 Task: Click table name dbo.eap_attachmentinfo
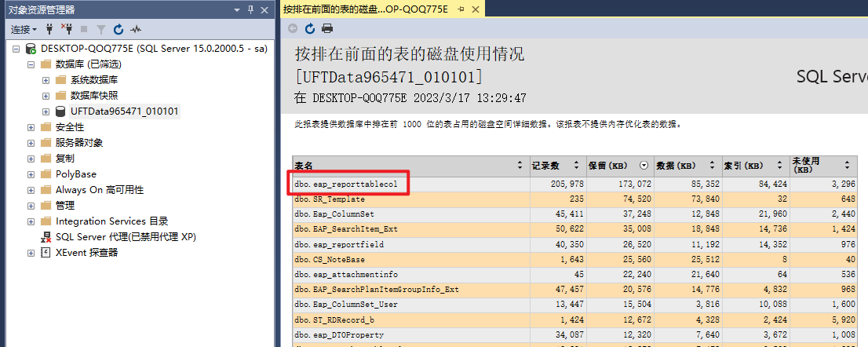346,275
